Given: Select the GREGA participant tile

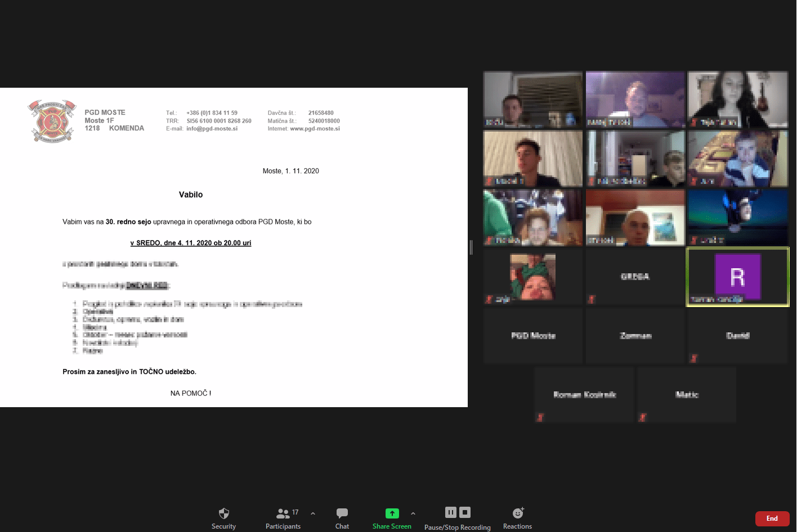Looking at the screenshot, I should click(635, 277).
